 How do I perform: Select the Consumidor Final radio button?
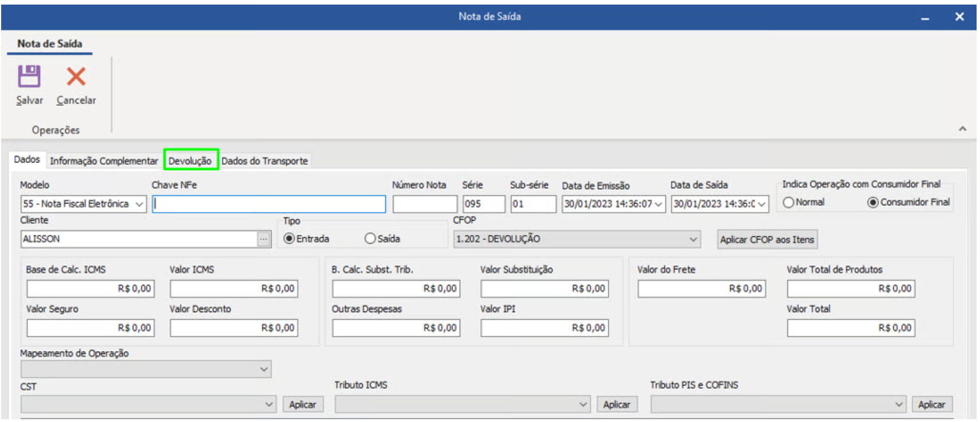[873, 202]
